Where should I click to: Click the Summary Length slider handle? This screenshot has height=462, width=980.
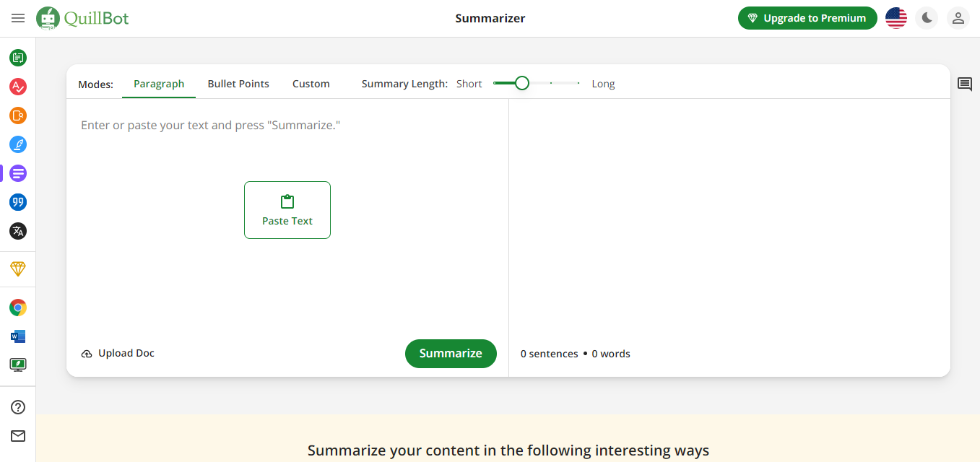click(x=522, y=84)
